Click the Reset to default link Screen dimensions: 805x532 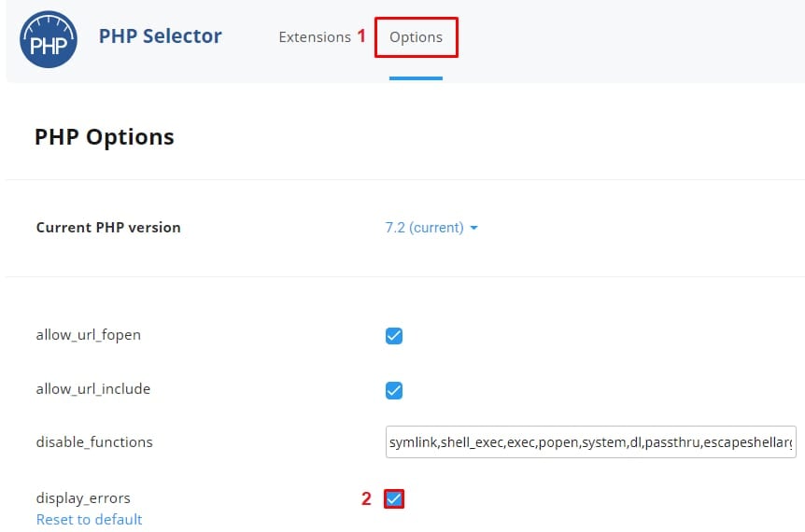coord(90,519)
